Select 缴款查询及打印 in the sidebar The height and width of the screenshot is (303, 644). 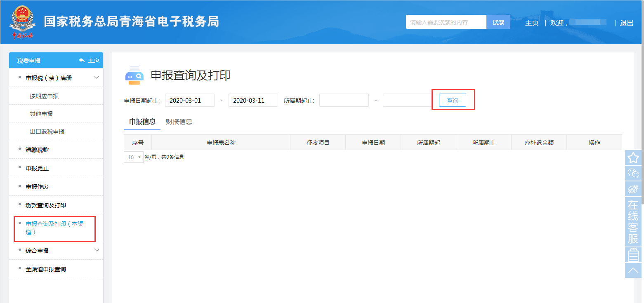(x=46, y=205)
